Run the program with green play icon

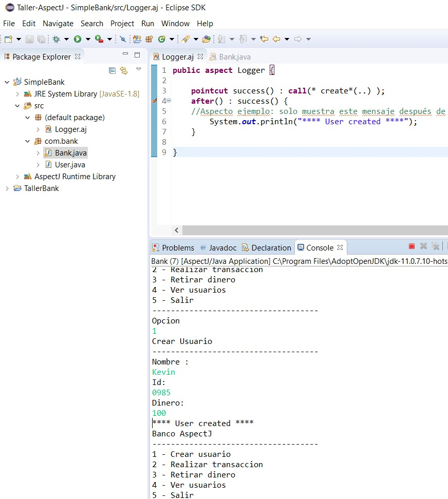click(x=78, y=39)
